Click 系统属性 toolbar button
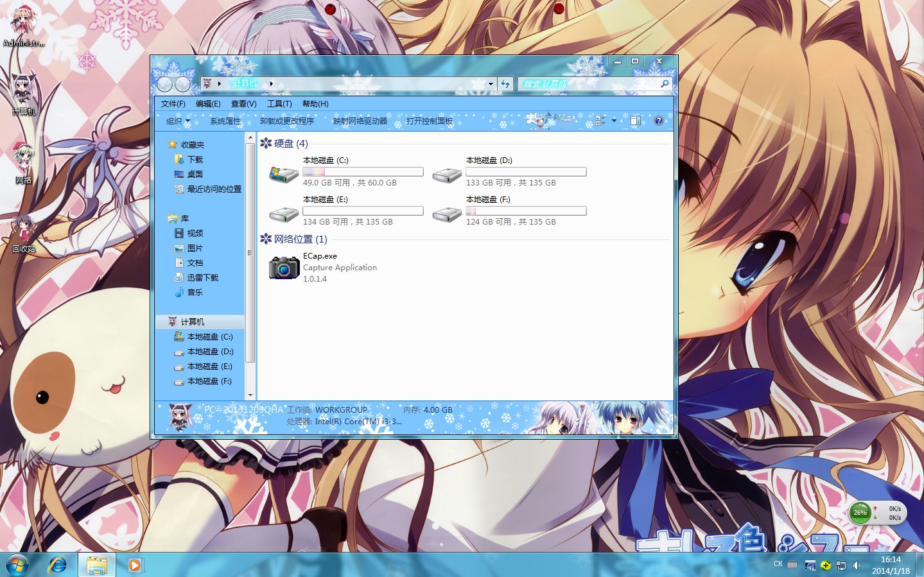 [x=225, y=121]
